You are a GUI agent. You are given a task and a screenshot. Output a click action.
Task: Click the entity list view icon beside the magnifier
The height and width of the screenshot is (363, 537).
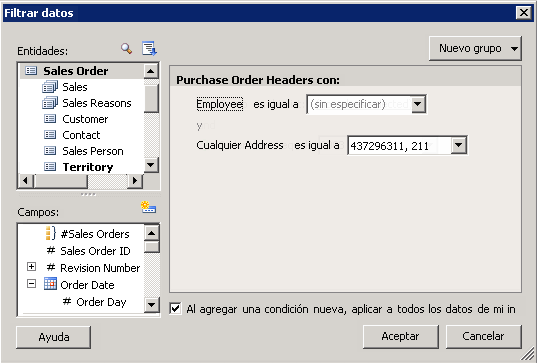coord(149,48)
